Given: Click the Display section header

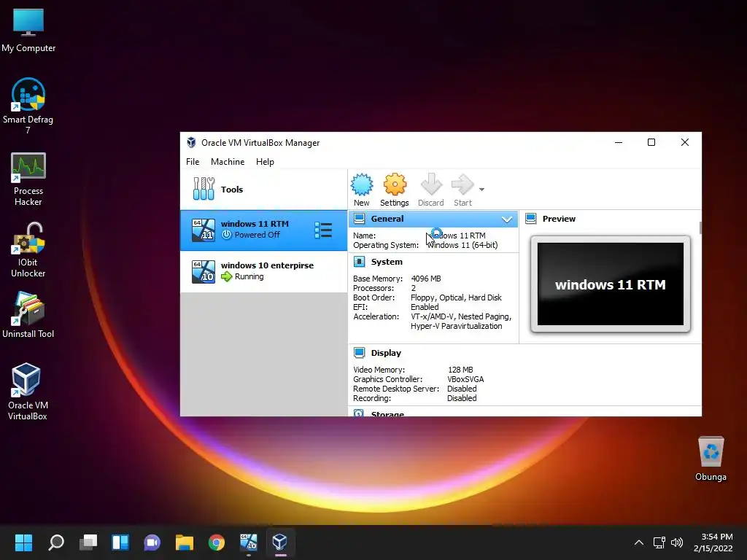Looking at the screenshot, I should [386, 353].
